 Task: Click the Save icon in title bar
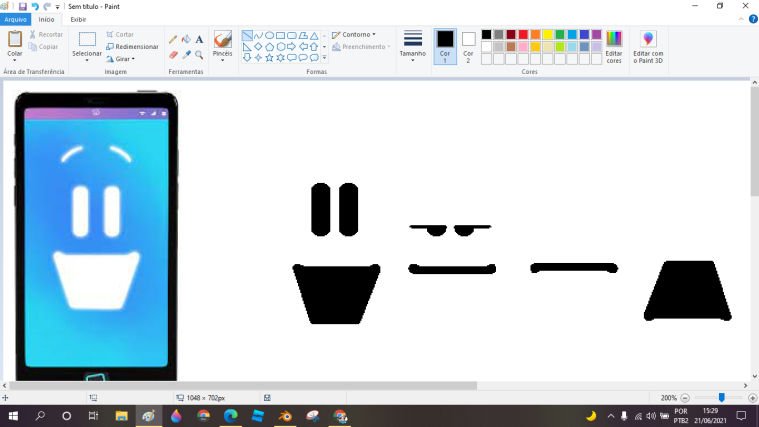pos(22,6)
